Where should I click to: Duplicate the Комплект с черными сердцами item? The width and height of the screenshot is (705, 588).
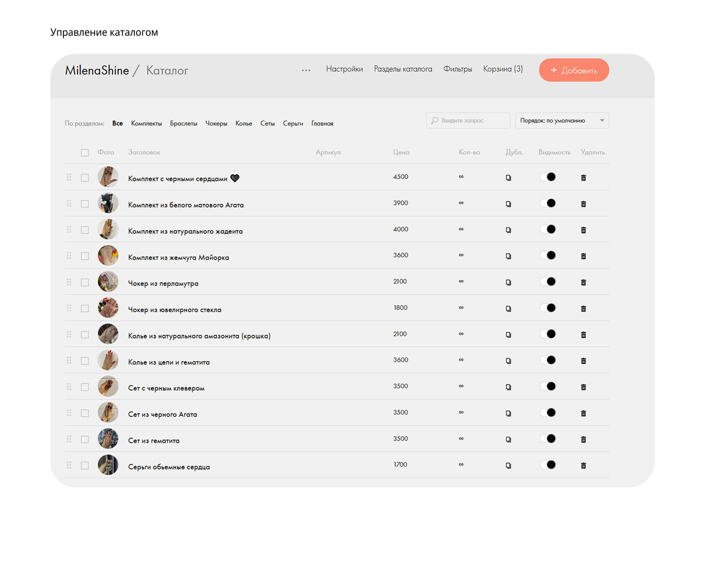tap(508, 177)
